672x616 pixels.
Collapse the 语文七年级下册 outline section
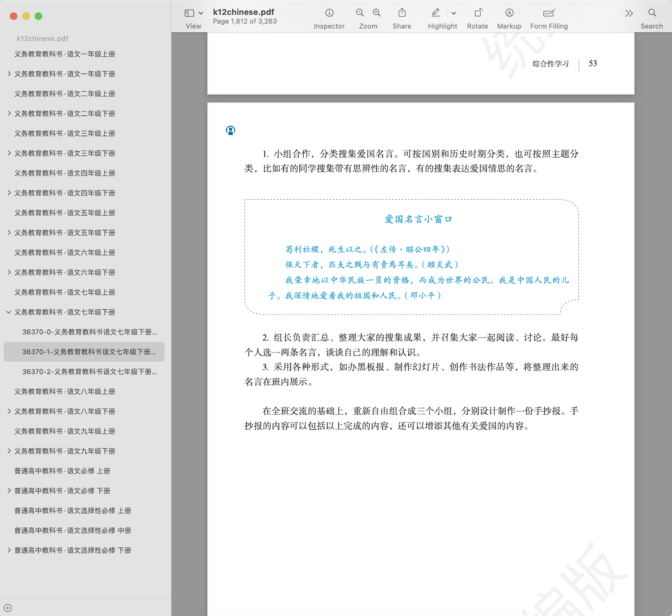tap(9, 312)
